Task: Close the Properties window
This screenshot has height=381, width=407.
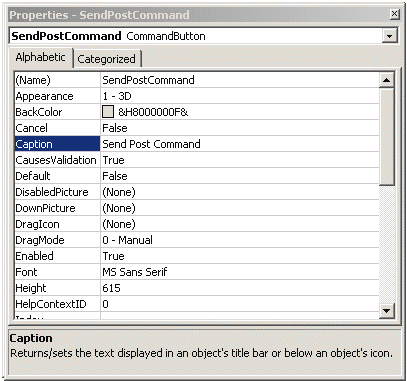Action: [394, 14]
